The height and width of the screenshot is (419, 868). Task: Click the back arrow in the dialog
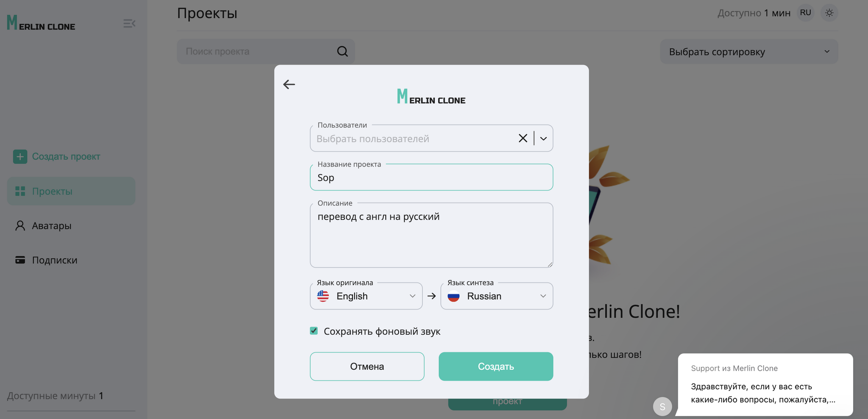[289, 84]
